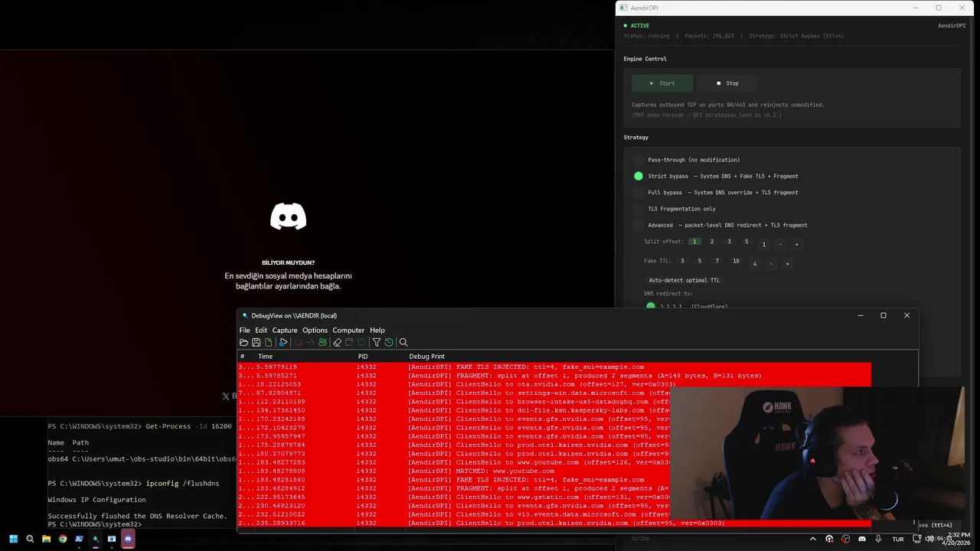Image resolution: width=980 pixels, height=551 pixels.
Task: Click 'ipconfig /flushdns' command in PowerShell
Action: point(182,484)
